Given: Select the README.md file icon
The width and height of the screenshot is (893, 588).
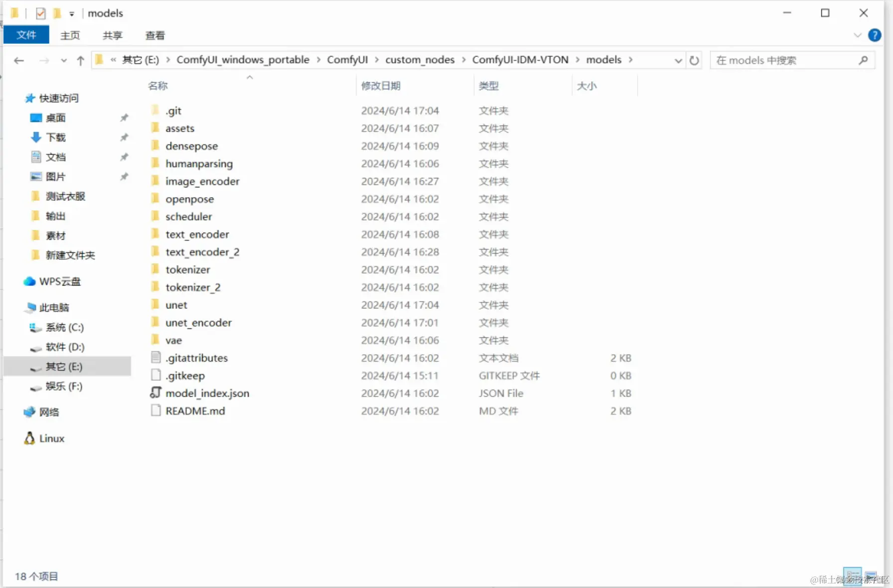Looking at the screenshot, I should [x=155, y=411].
